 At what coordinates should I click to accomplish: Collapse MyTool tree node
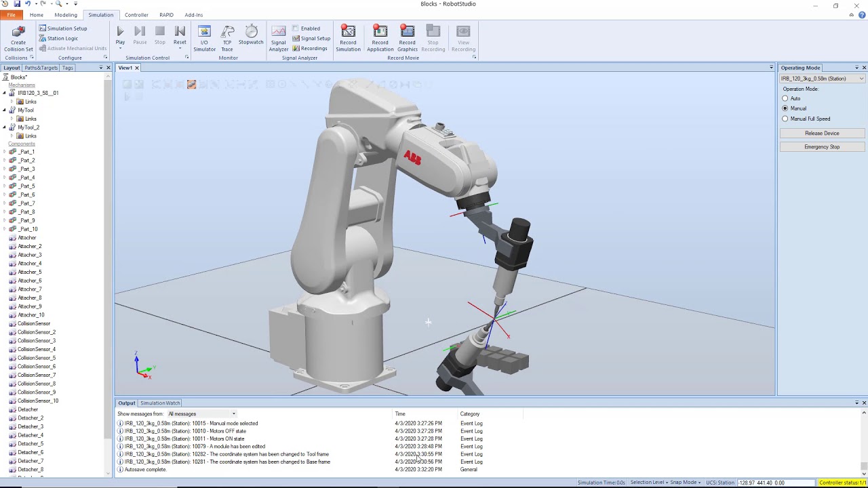click(4, 110)
